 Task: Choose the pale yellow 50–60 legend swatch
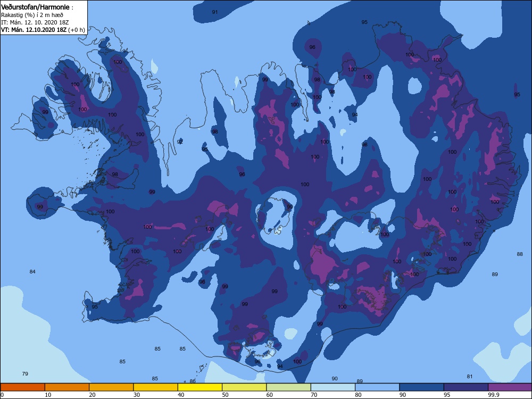point(244,387)
